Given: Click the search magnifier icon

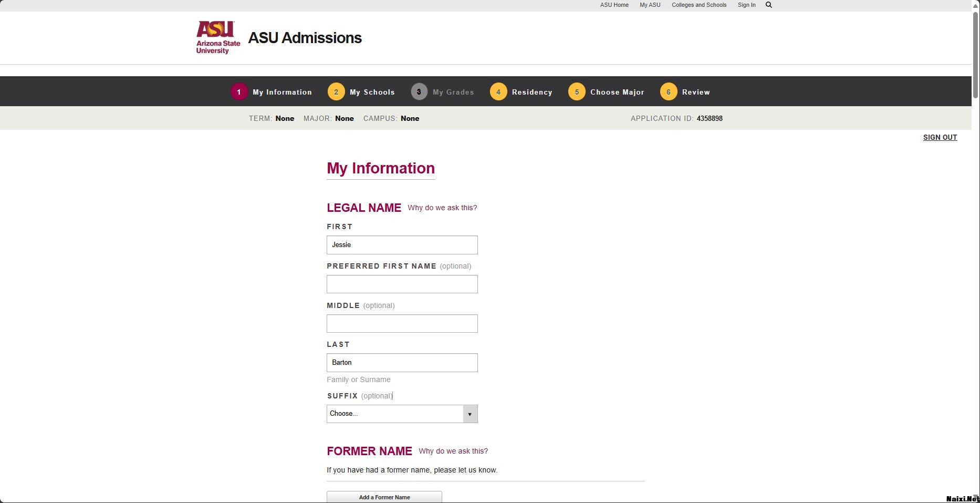Looking at the screenshot, I should (769, 5).
